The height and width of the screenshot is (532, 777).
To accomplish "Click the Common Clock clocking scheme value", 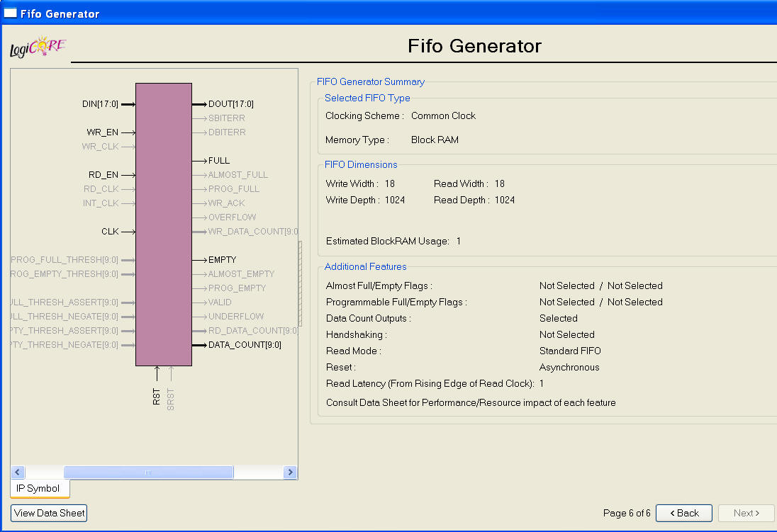I will 444,115.
